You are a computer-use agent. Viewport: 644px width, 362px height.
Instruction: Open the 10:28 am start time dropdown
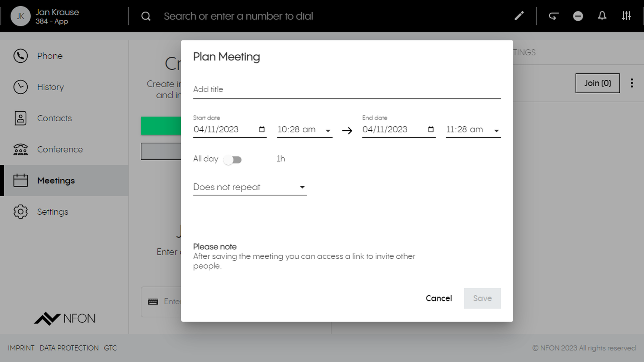305,130
